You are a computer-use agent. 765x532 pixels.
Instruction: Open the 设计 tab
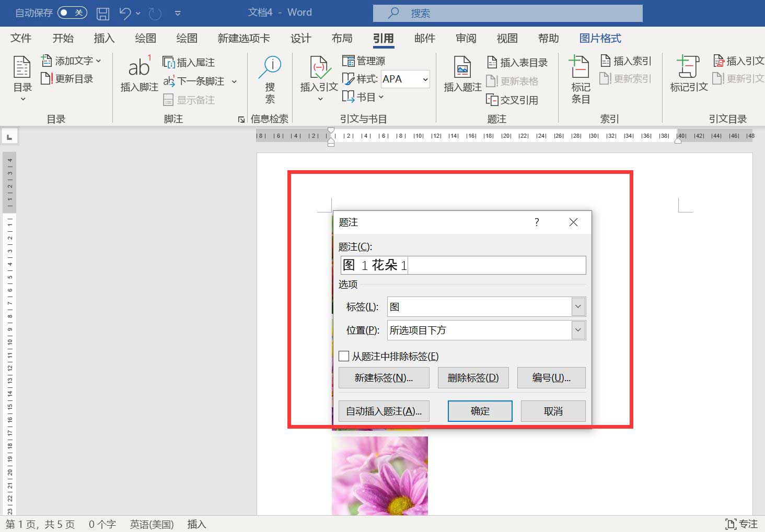click(300, 38)
